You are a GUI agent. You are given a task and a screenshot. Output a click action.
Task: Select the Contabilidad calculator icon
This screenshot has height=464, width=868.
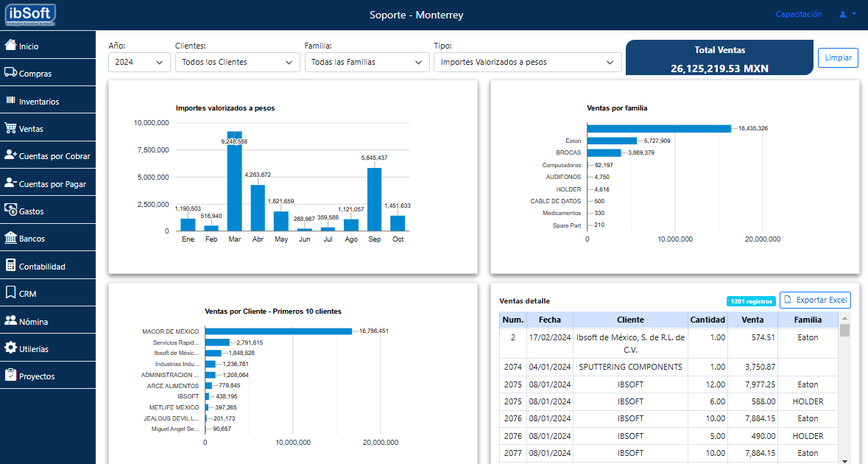(x=10, y=265)
